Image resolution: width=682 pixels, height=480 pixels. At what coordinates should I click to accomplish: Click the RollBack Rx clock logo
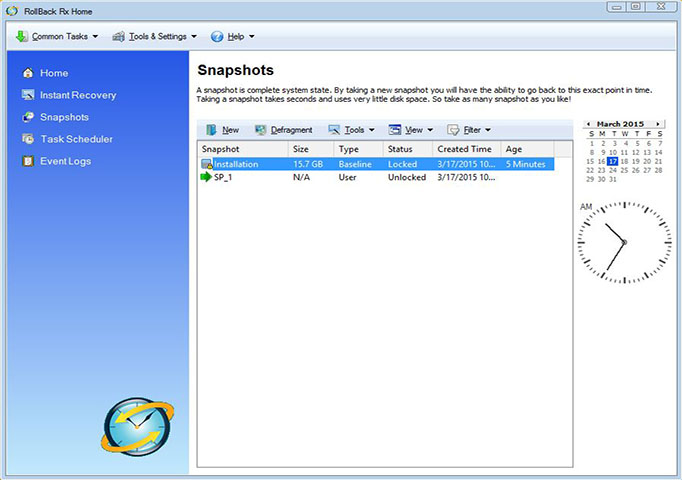click(137, 427)
